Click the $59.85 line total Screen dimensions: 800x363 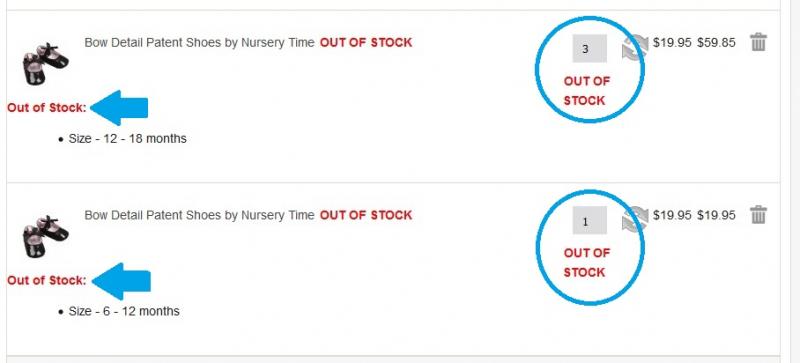coord(716,43)
